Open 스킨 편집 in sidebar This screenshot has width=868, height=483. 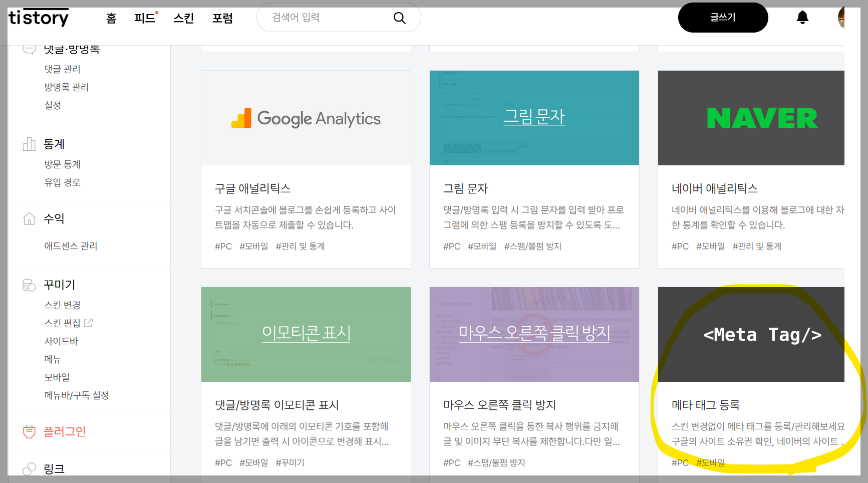coord(63,323)
